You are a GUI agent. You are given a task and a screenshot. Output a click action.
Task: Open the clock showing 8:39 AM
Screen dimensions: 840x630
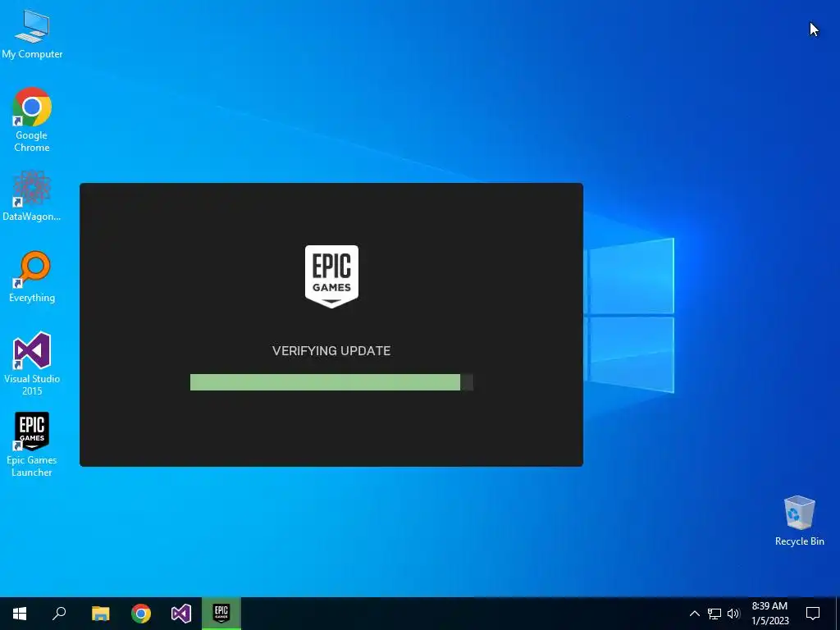tap(769, 614)
